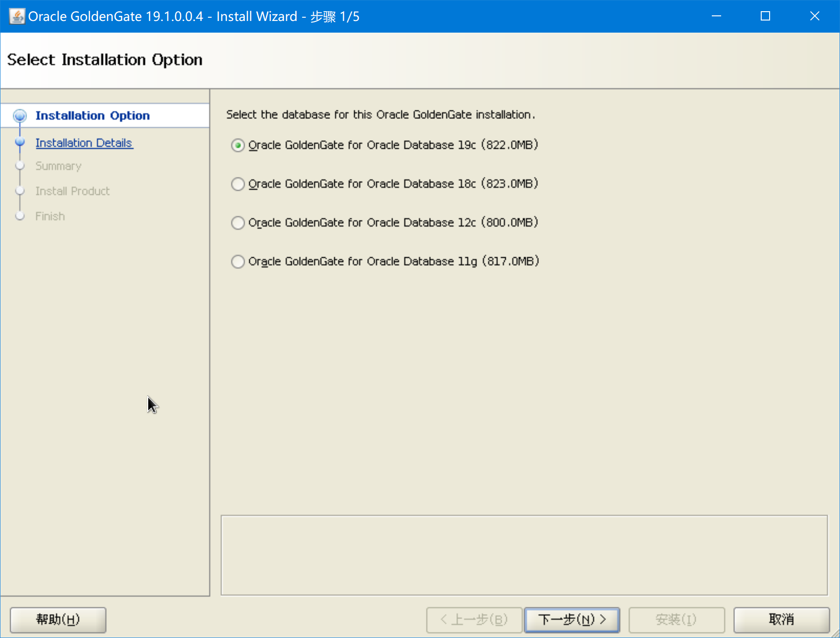Viewport: 840px width, 638px height.
Task: Click the Java installer icon in title bar
Action: (17, 16)
